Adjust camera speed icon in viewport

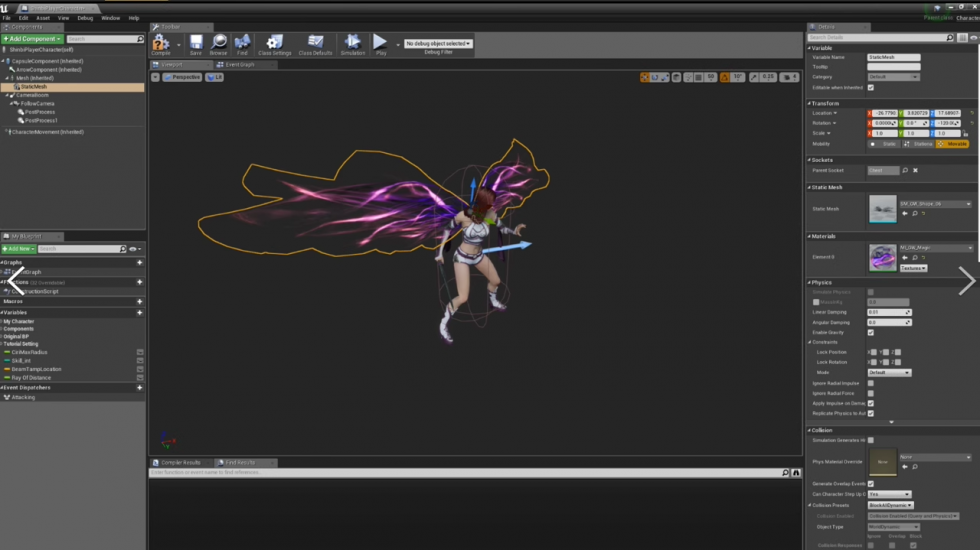[787, 77]
